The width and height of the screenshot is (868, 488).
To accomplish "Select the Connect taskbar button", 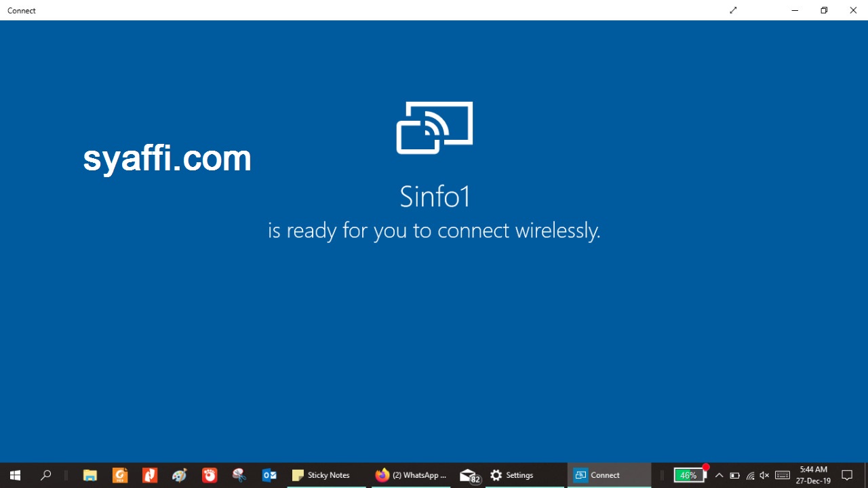I will [609, 475].
